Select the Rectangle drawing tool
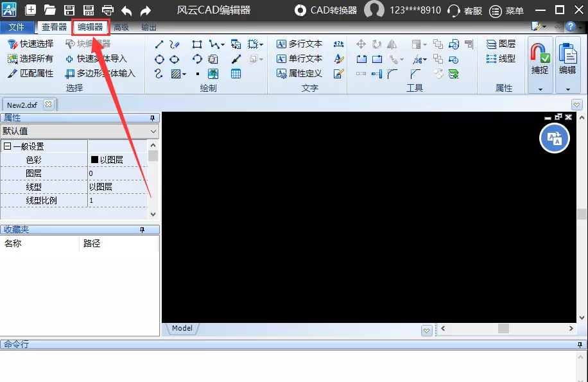The image size is (588, 382). click(197, 44)
